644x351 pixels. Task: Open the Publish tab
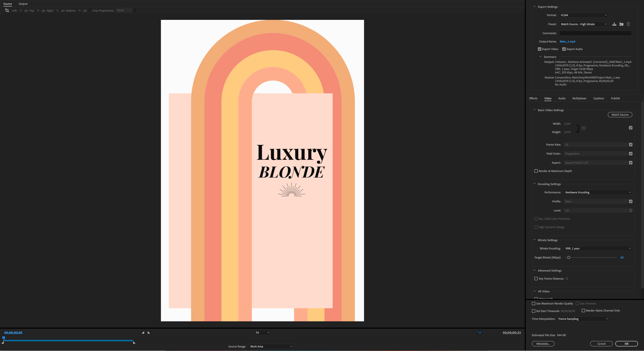pos(615,98)
